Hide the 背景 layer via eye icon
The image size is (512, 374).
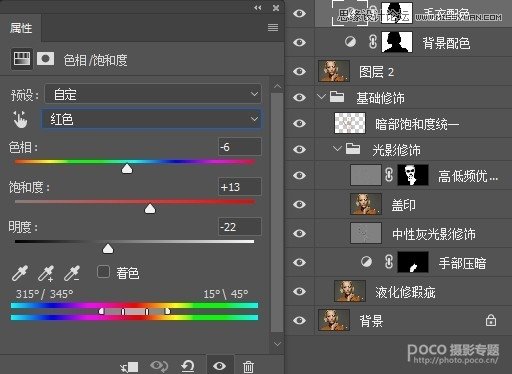pos(299,320)
